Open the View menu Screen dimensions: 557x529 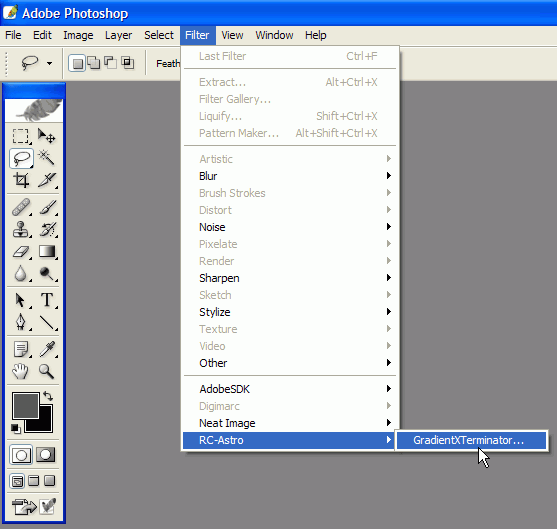[x=232, y=35]
